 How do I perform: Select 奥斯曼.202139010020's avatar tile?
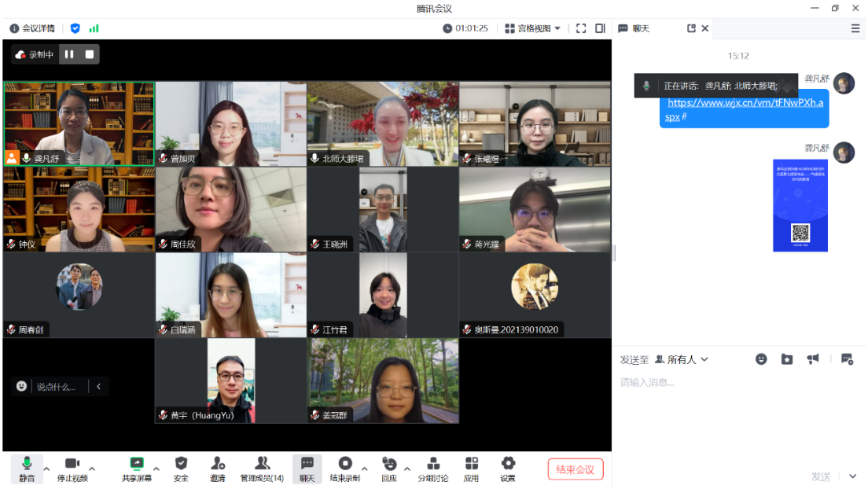coord(535,295)
